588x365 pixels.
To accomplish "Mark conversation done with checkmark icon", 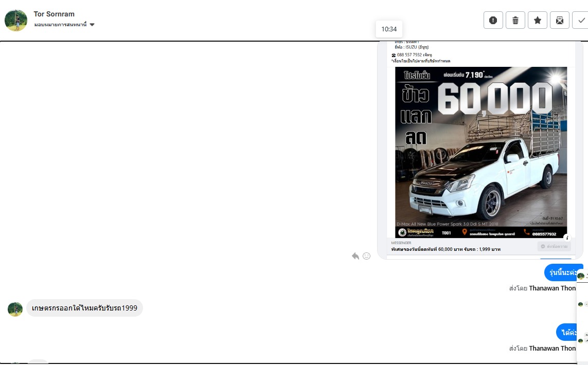I will pos(581,20).
